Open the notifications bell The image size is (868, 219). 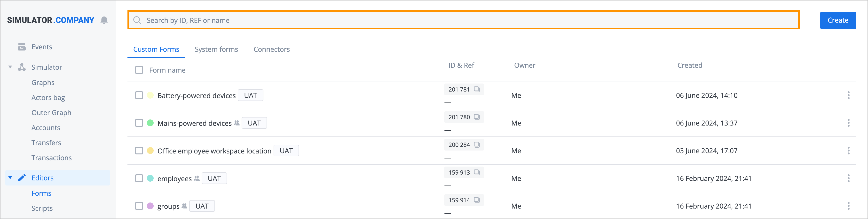click(104, 20)
